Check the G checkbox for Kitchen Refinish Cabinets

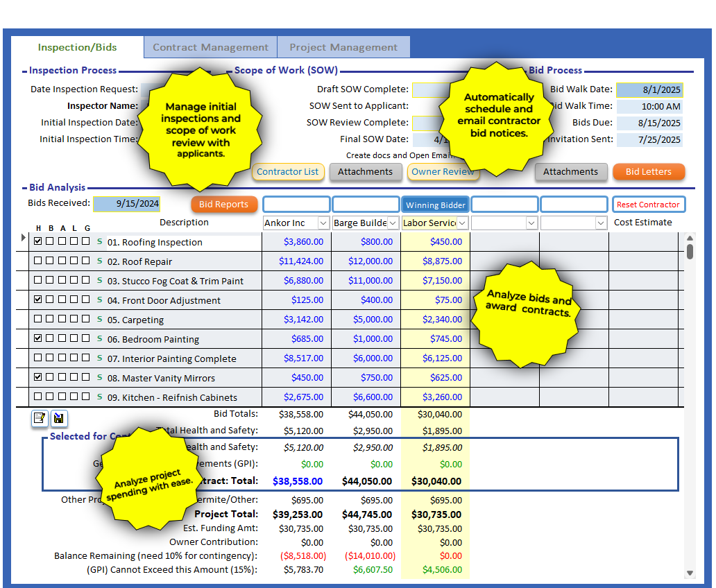click(x=86, y=396)
